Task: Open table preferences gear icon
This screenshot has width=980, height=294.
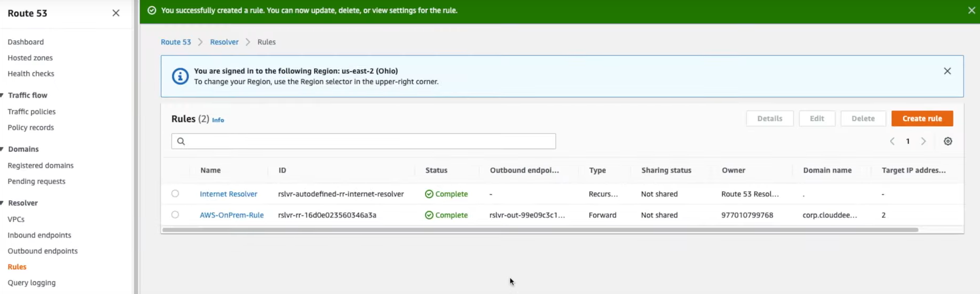Action: 948,141
